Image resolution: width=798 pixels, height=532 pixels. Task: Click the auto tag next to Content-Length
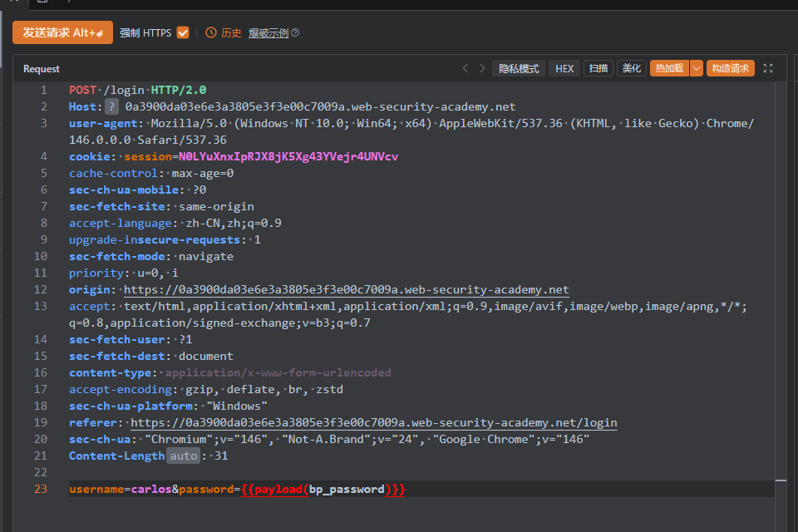(x=184, y=456)
